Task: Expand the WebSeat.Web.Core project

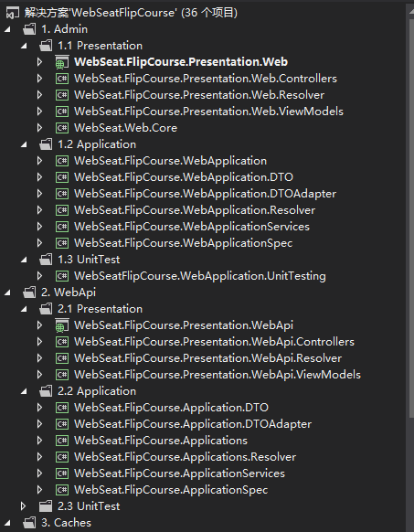Action: (x=39, y=128)
